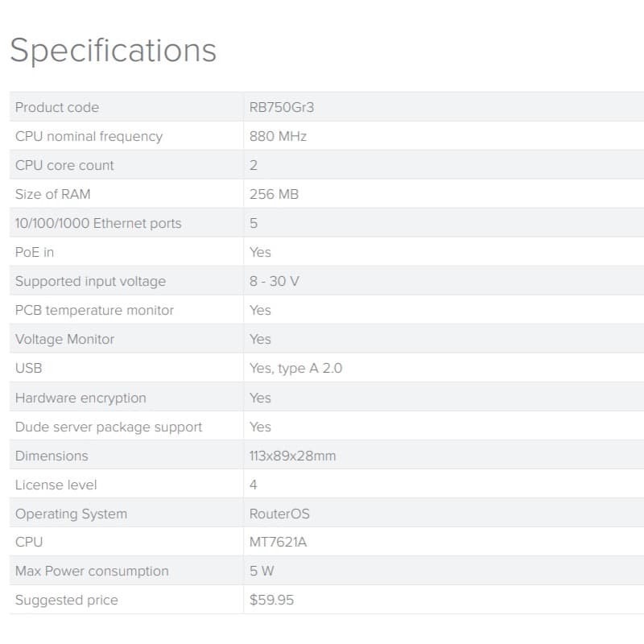Viewport: 644px width, 644px height.
Task: Click the MT7621A CPU value
Action: [x=278, y=542]
